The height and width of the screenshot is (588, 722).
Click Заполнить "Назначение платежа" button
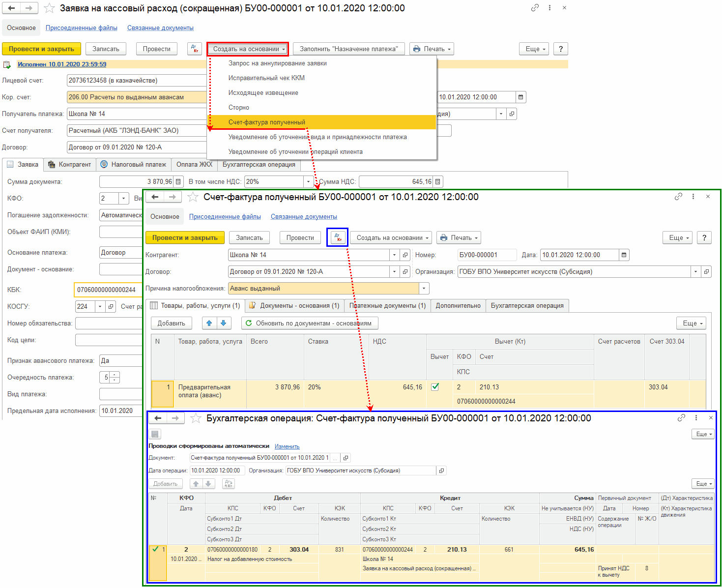[349, 49]
